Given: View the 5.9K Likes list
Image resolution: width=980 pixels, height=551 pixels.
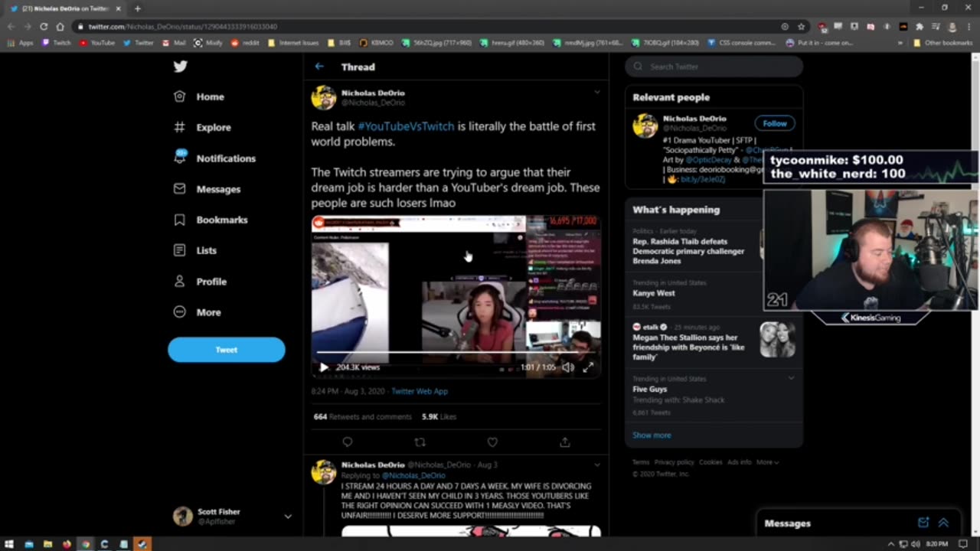Looking at the screenshot, I should [x=439, y=417].
